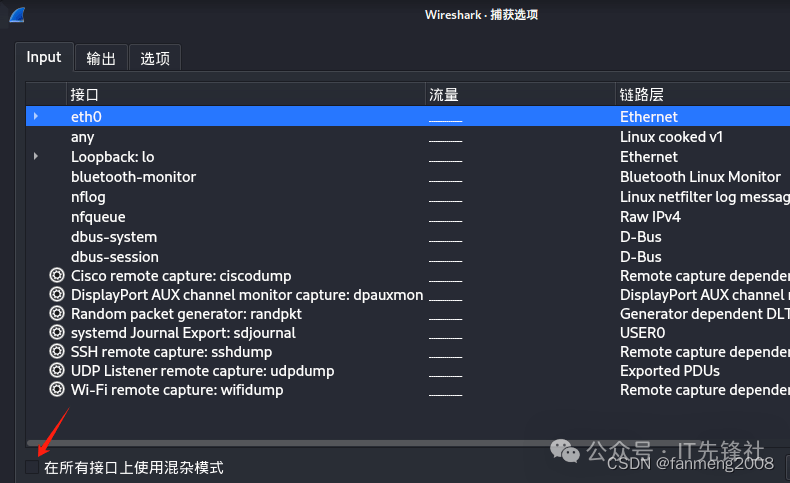Switch to the 输出 tab
Viewport: 790px width, 483px height.
pyautogui.click(x=101, y=59)
